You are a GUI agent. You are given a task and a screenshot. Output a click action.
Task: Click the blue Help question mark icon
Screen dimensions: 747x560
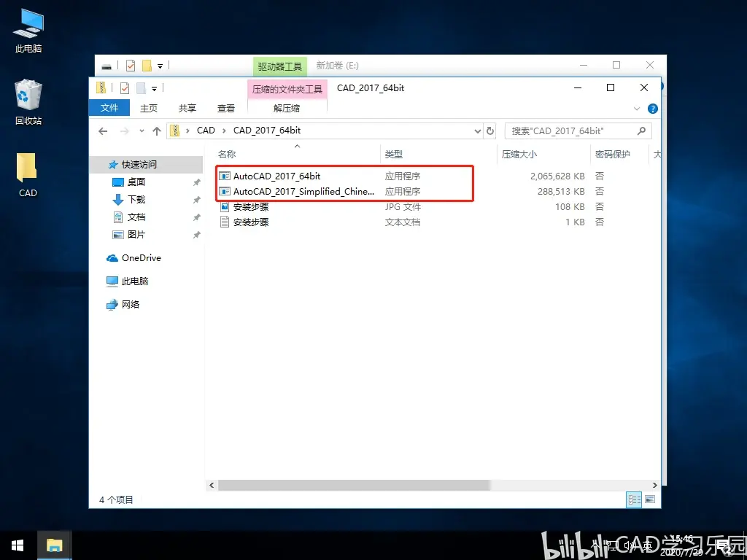[x=653, y=109]
